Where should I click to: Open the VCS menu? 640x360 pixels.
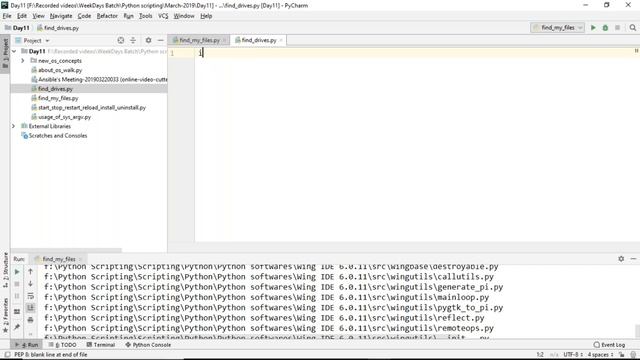[x=163, y=16]
